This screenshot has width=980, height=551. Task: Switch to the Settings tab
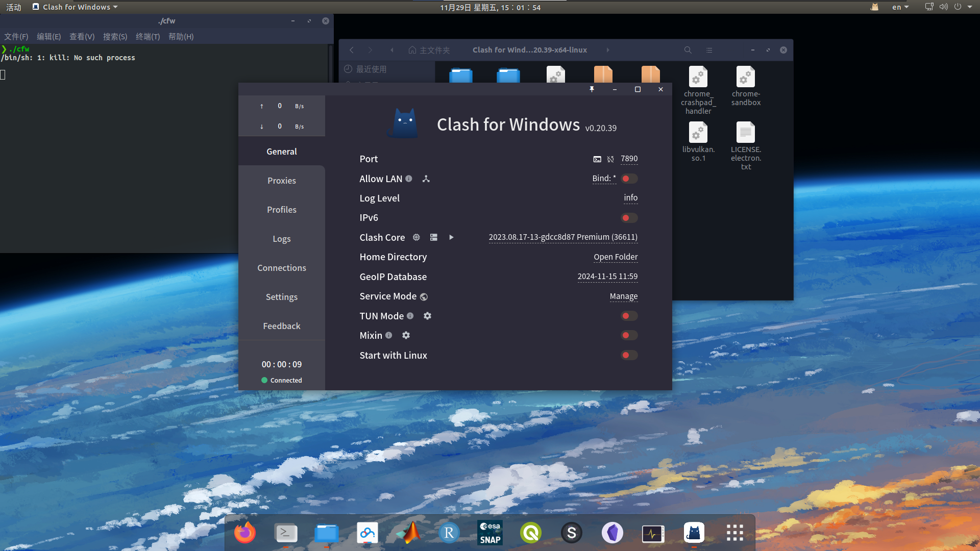282,297
